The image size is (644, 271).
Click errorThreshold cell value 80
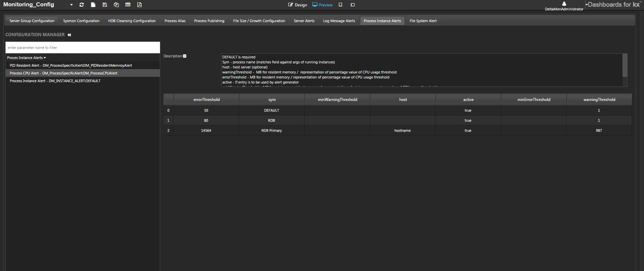tap(206, 120)
